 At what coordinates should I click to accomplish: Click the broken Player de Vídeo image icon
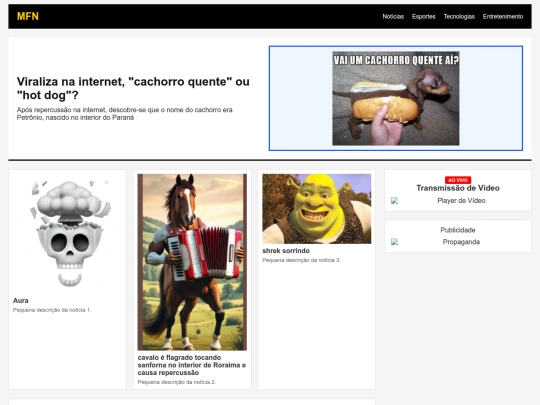(x=395, y=200)
